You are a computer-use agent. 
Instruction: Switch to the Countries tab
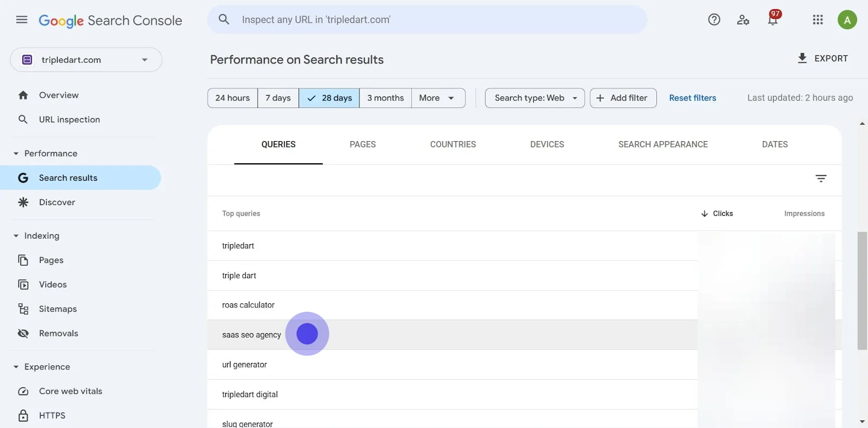[x=453, y=144]
